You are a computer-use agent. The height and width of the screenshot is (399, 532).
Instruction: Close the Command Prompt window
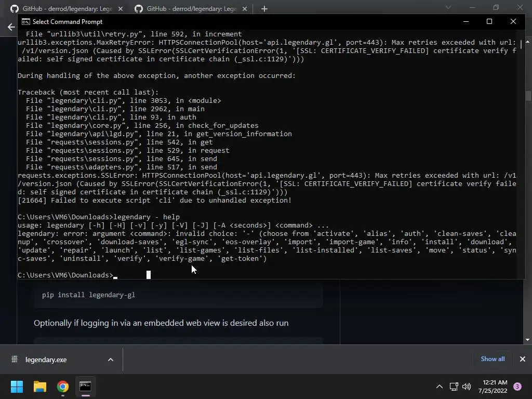click(x=513, y=21)
